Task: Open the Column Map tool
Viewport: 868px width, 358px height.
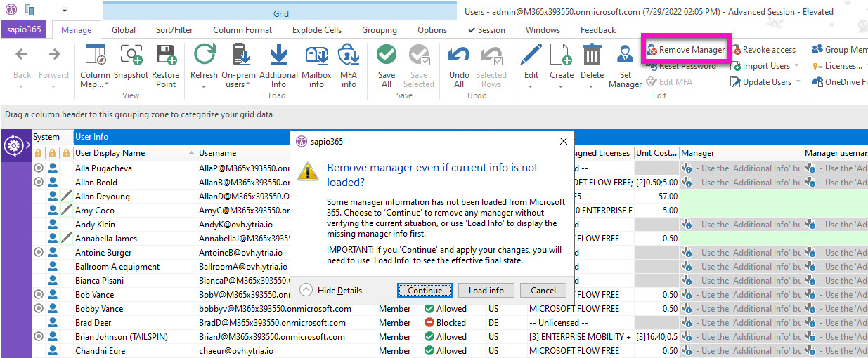Action: [95, 65]
